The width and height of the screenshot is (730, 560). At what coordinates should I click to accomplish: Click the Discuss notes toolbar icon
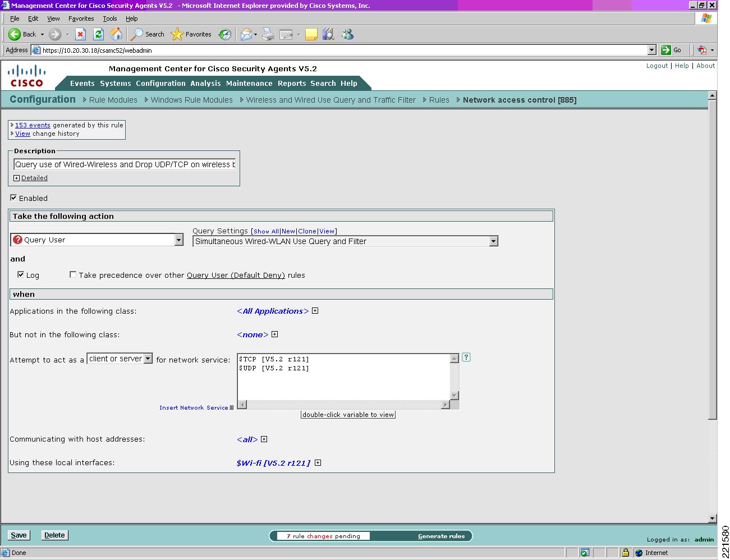(x=311, y=35)
